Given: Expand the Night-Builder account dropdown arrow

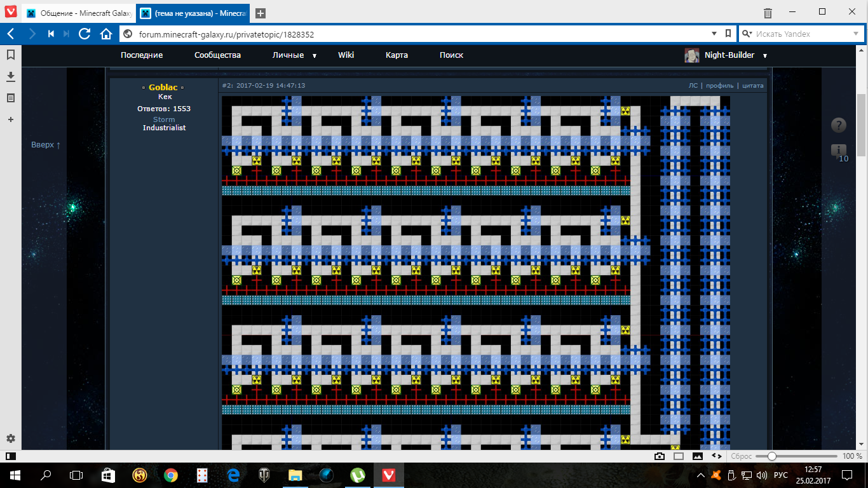Looking at the screenshot, I should tap(765, 56).
